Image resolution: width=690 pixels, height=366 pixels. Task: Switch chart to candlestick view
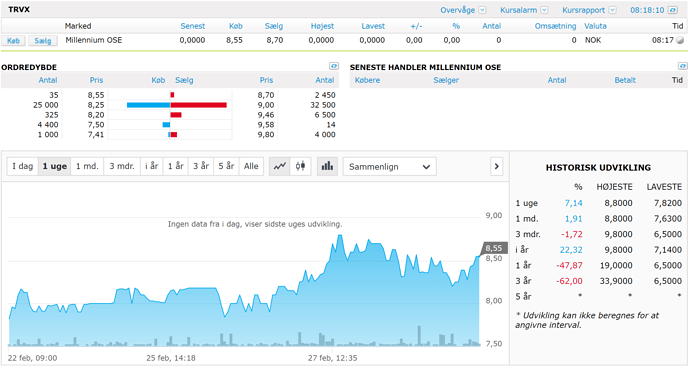point(301,166)
